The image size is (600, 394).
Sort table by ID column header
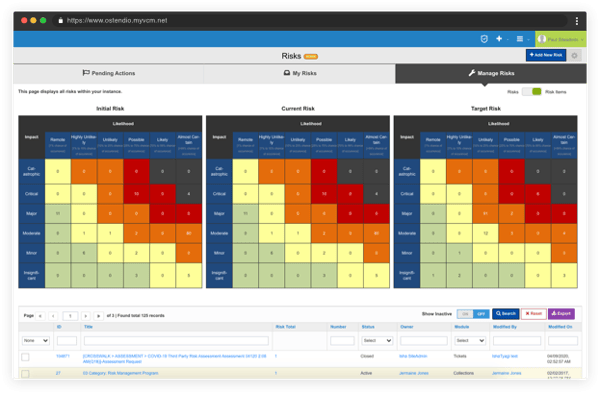tap(59, 327)
